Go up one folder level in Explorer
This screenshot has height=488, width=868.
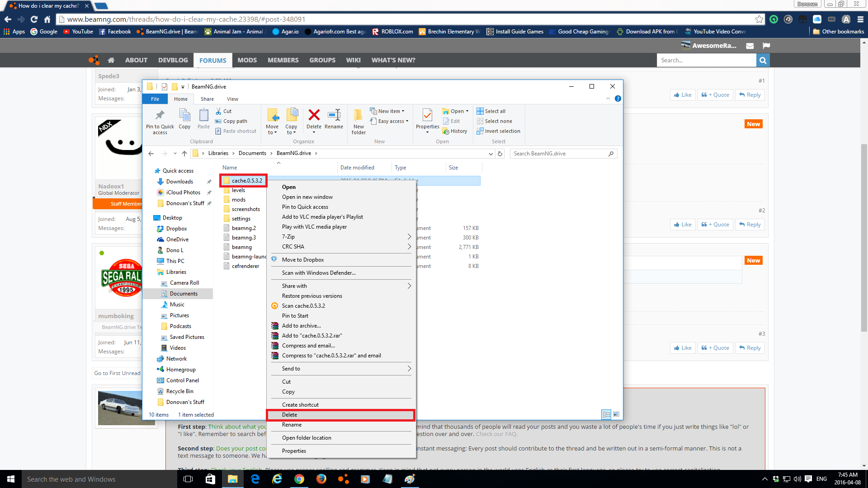coord(184,154)
